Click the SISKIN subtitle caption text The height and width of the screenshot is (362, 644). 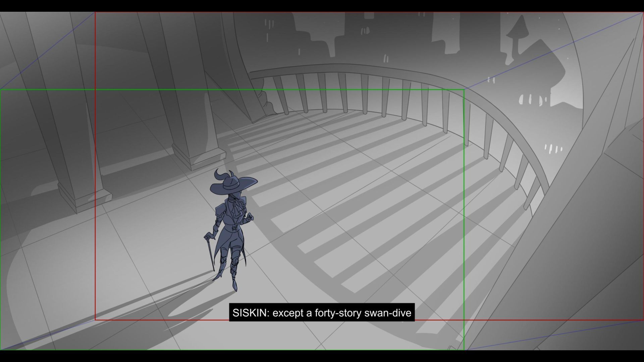[x=321, y=313]
